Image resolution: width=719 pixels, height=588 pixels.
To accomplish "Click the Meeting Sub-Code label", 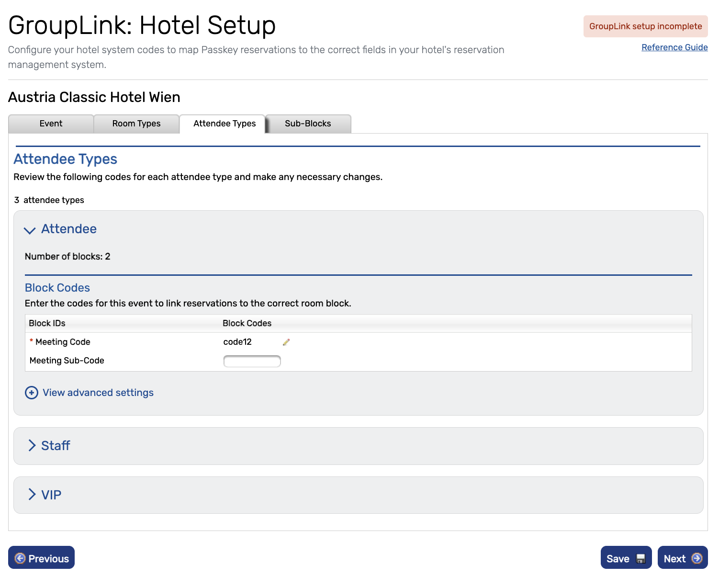I will pos(67,361).
